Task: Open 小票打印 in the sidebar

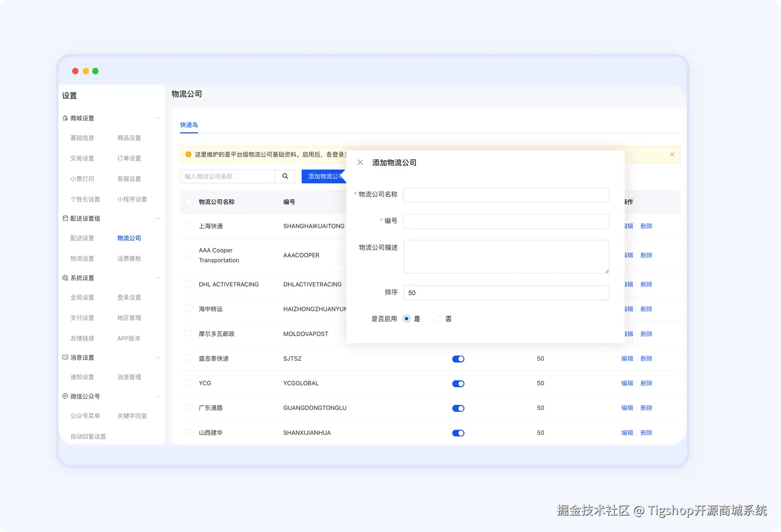Action: [82, 179]
